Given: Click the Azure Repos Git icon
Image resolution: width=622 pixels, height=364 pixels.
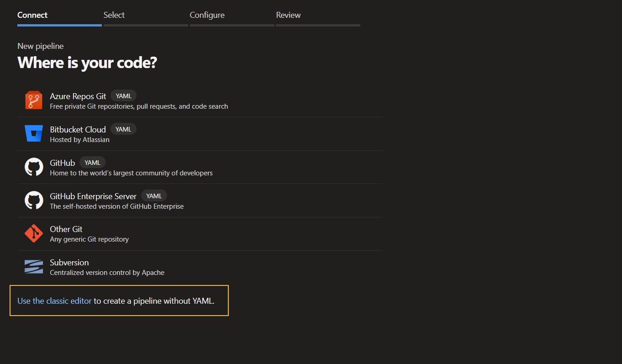Looking at the screenshot, I should 34,100.
